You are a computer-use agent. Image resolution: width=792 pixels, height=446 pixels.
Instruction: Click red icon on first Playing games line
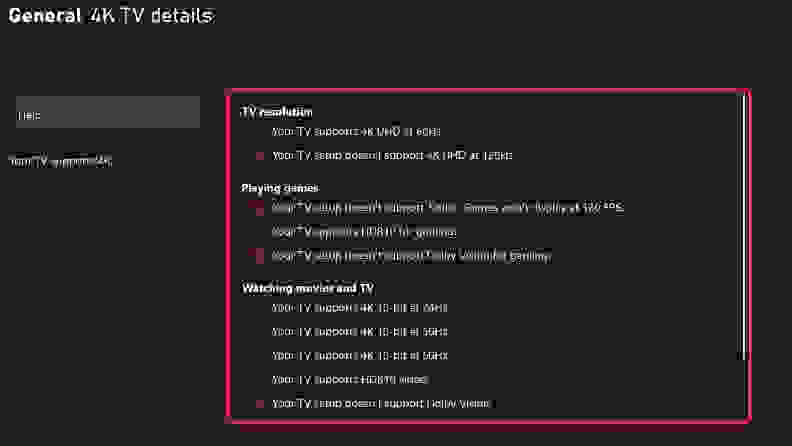click(x=258, y=208)
